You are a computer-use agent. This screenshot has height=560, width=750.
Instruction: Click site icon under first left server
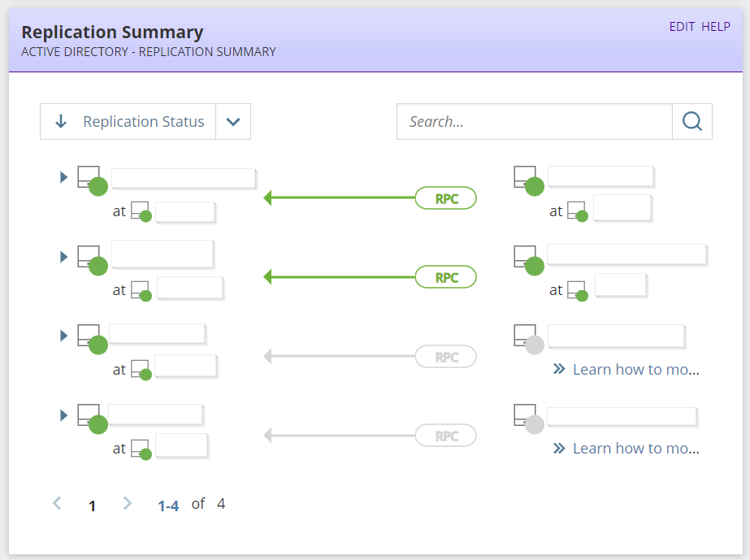click(141, 212)
